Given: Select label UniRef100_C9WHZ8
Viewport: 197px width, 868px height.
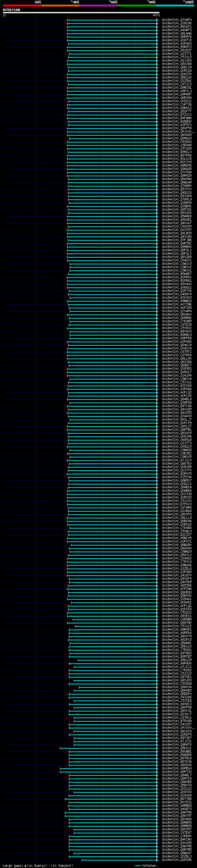Looking at the screenshot, I should tap(177, 450).
